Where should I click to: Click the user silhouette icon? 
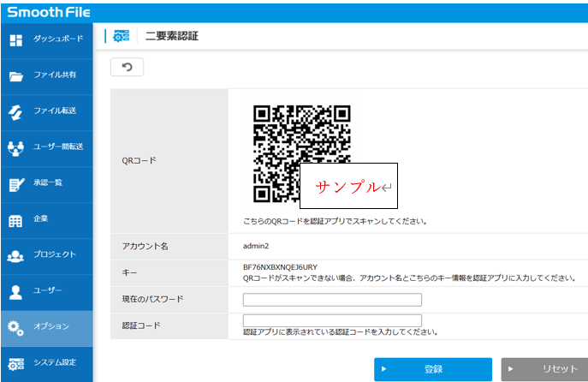pyautogui.click(x=15, y=292)
